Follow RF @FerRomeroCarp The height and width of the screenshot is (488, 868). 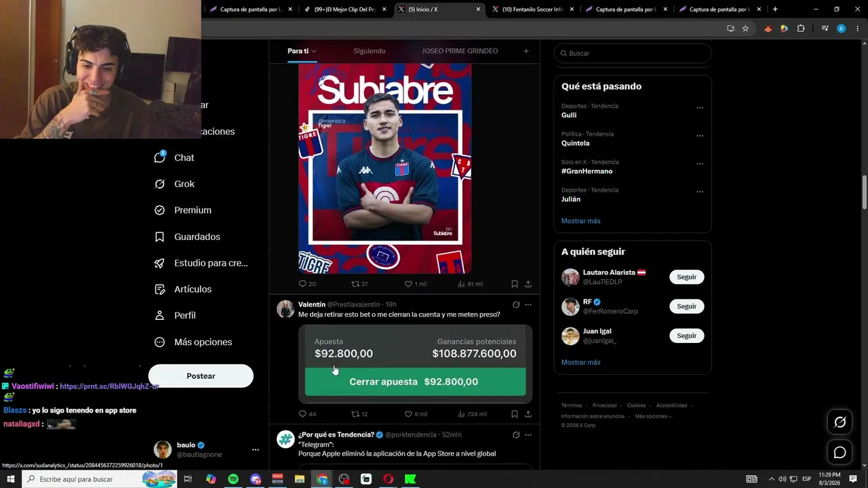pyautogui.click(x=686, y=306)
